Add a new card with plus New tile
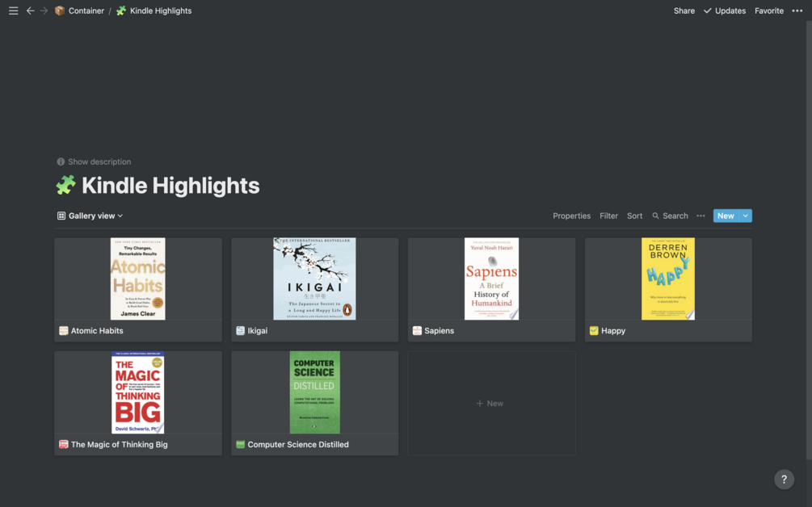 491,403
